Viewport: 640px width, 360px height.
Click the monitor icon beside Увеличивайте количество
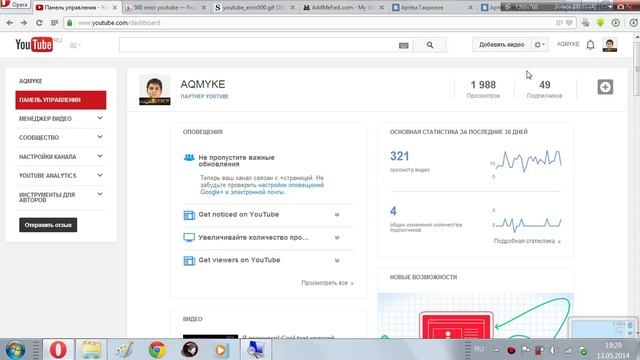pyautogui.click(x=189, y=238)
